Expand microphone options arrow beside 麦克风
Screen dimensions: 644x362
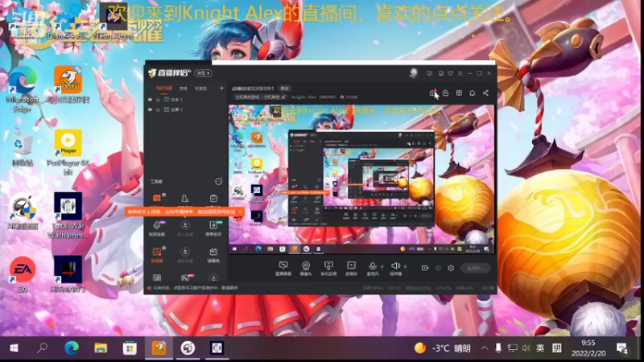[x=382, y=266]
